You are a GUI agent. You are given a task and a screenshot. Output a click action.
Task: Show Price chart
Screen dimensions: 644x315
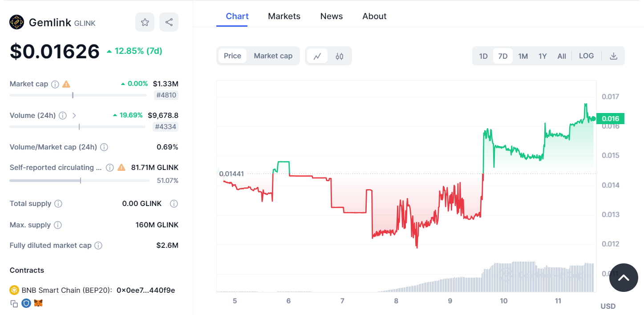(232, 56)
